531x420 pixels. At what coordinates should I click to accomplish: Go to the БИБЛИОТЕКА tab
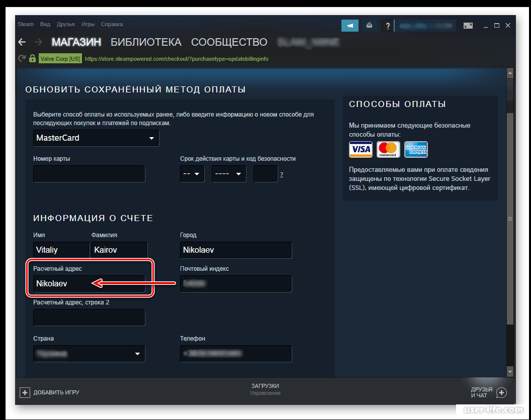pyautogui.click(x=146, y=42)
